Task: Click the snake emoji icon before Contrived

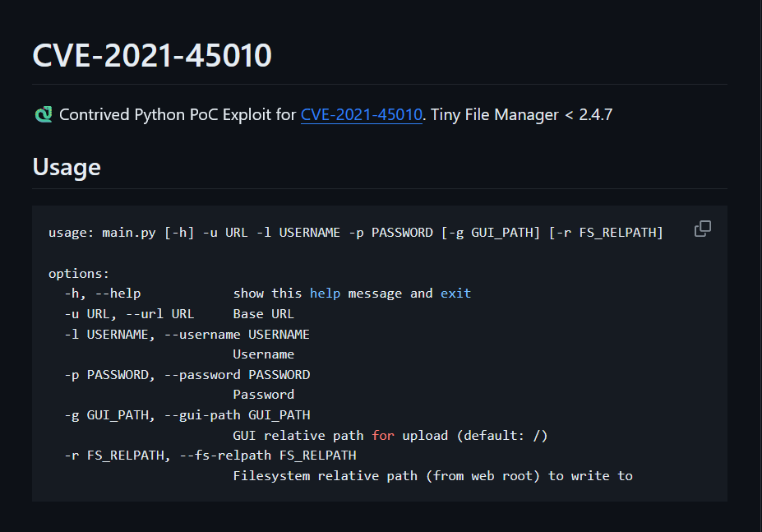Action: (44, 115)
